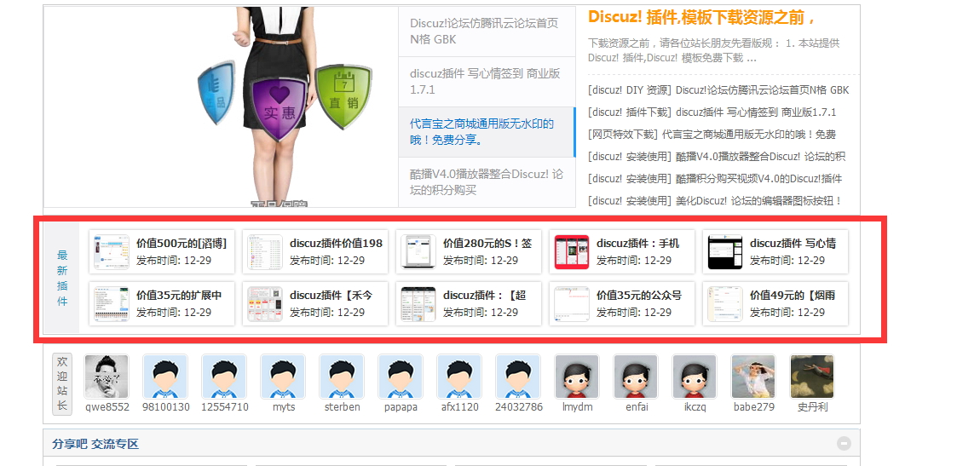Click thumbnail beside discuz插件【禾今
980x466 pixels.
(265, 304)
